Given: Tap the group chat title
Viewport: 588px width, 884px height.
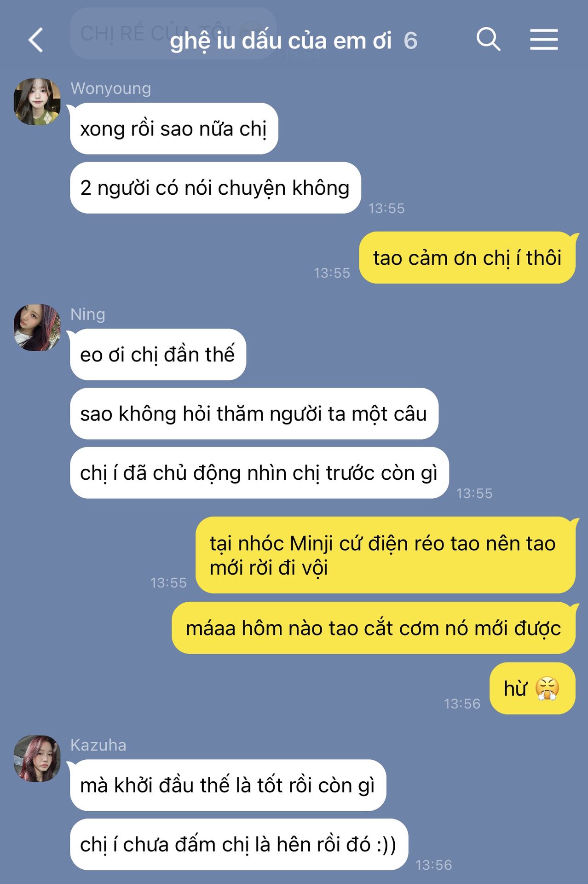Looking at the screenshot, I should click(x=281, y=41).
